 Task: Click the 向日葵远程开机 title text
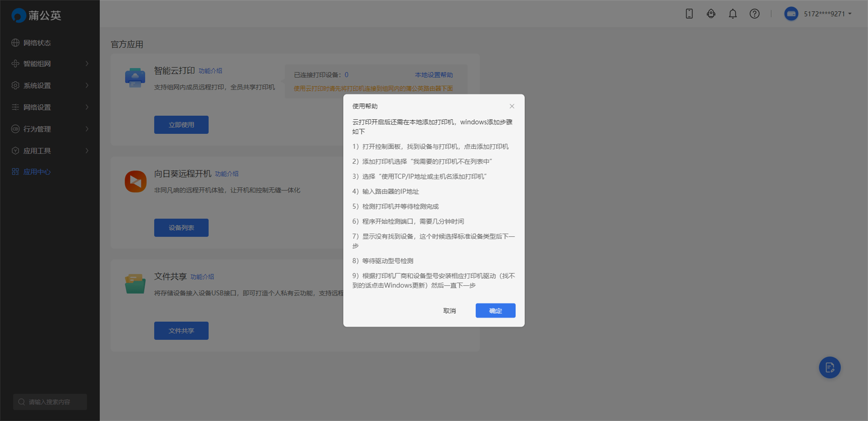[x=182, y=173]
